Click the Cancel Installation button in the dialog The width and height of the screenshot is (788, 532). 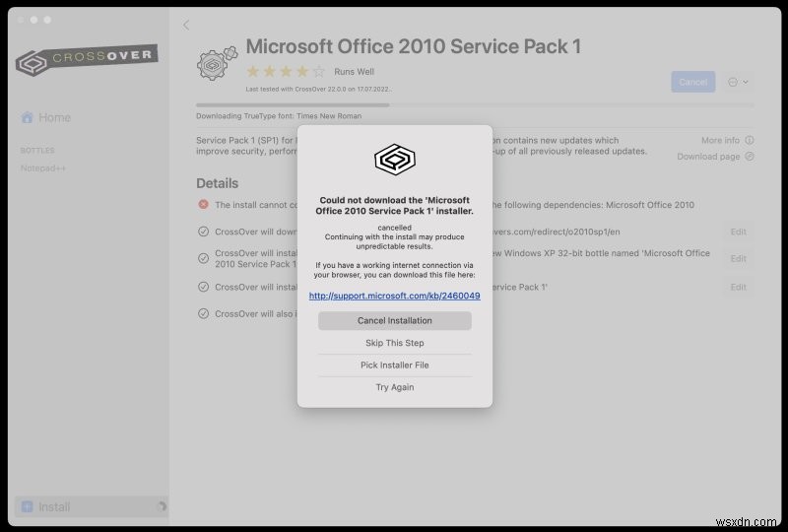click(x=395, y=321)
